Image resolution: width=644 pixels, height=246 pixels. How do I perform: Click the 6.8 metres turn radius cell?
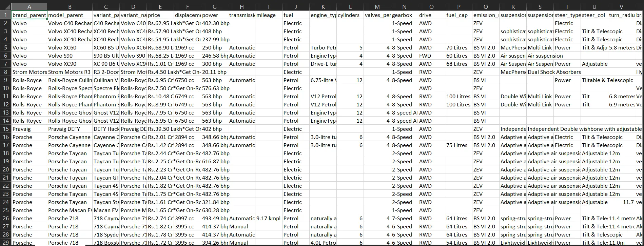621,96
